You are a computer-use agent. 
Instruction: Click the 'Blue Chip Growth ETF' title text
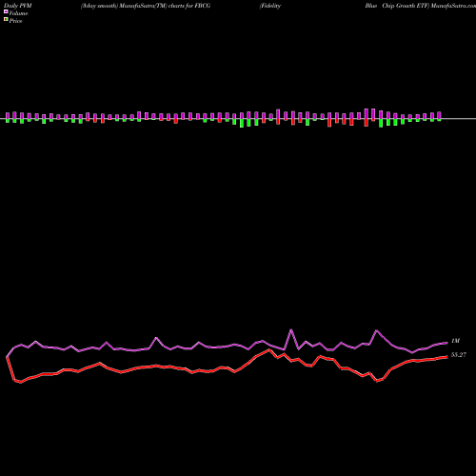click(397, 6)
